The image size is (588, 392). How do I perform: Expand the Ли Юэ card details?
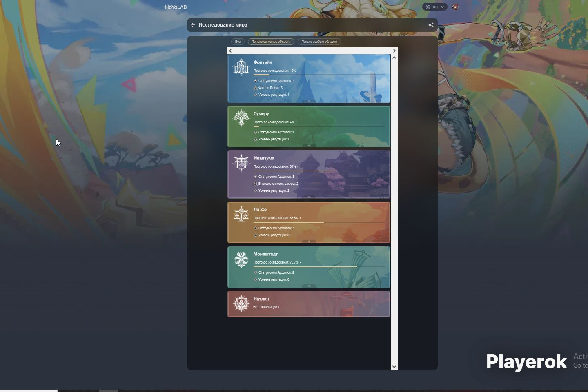(309, 241)
